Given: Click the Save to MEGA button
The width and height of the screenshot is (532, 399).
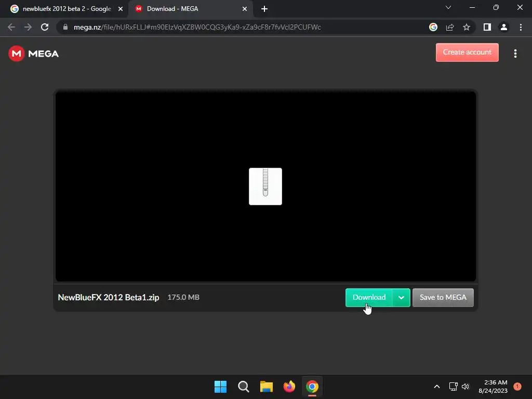Looking at the screenshot, I should tap(443, 298).
